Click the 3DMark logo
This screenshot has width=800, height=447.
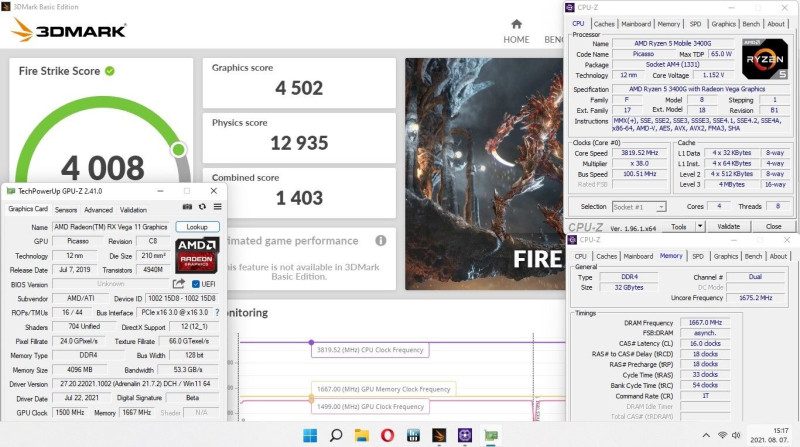[x=68, y=30]
